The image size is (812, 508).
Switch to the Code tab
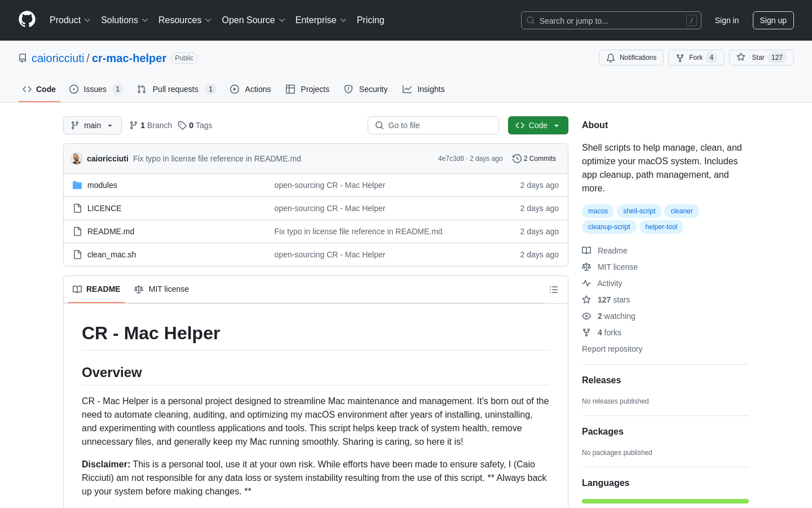39,89
